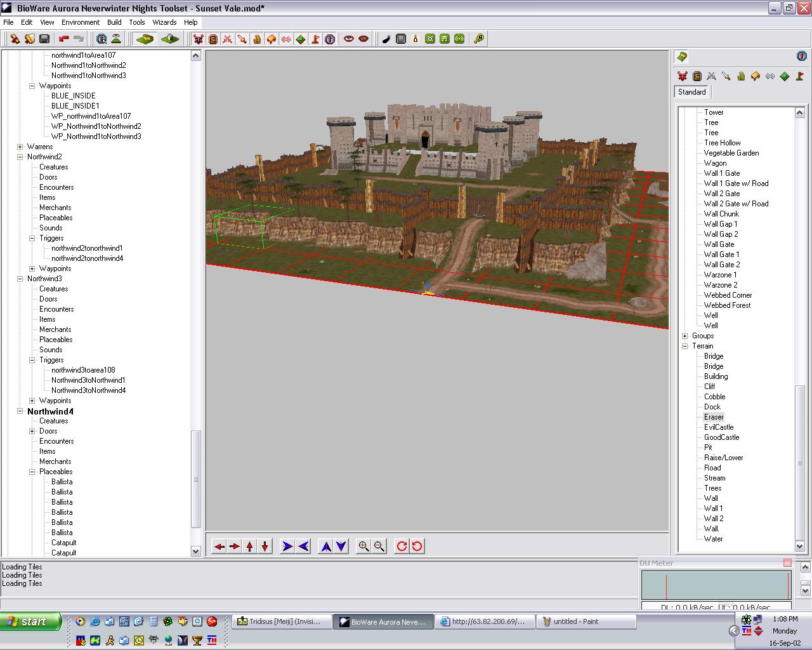Viewport: 812px width, 650px height.
Task: Pan camera up with red up arrow
Action: coord(250,546)
